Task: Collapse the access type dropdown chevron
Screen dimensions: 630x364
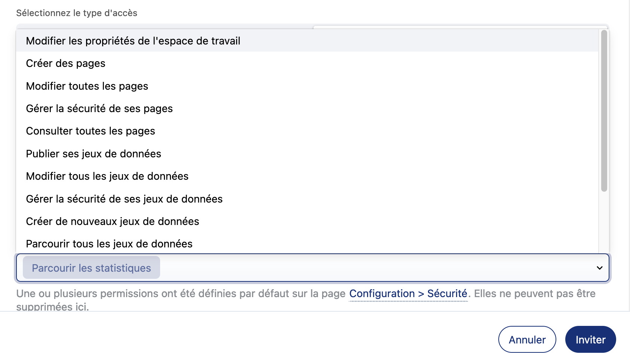Action: [x=599, y=268]
